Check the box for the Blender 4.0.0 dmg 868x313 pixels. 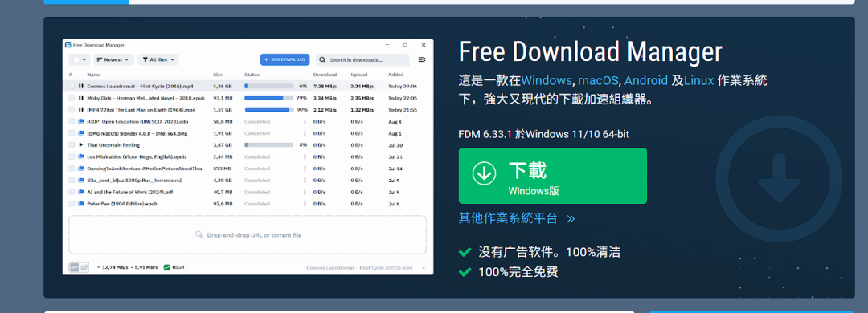tap(72, 133)
